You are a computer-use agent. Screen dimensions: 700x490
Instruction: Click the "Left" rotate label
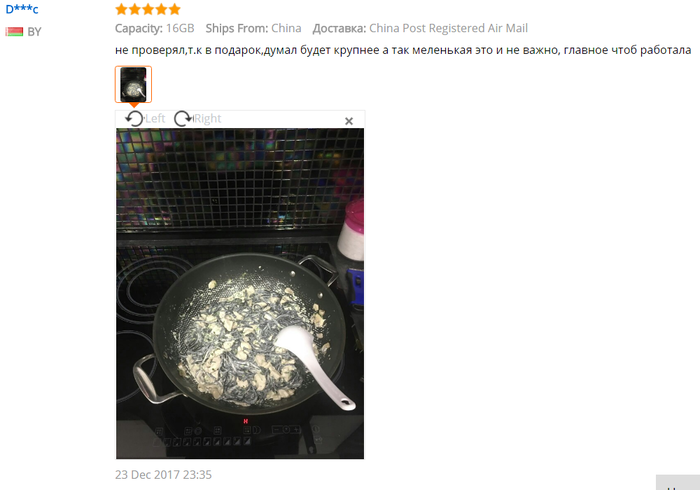(155, 119)
